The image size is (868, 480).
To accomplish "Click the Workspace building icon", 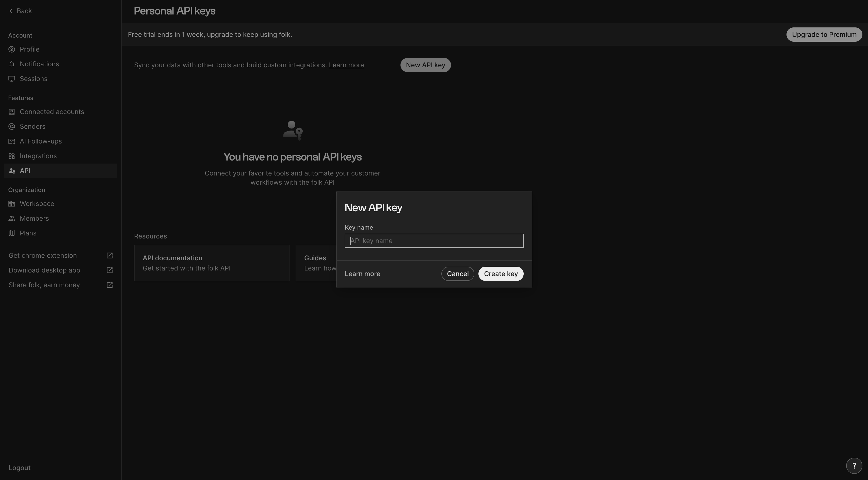I will 12,204.
